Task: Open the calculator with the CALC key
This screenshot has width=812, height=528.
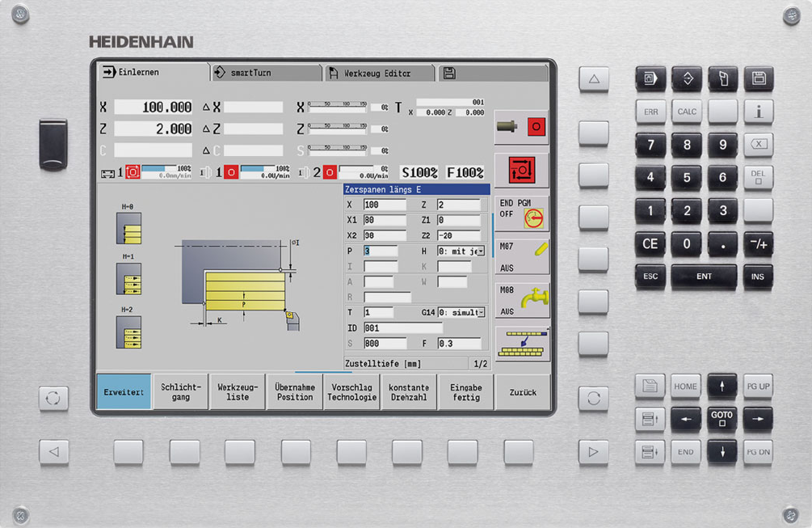Action: coord(688,112)
